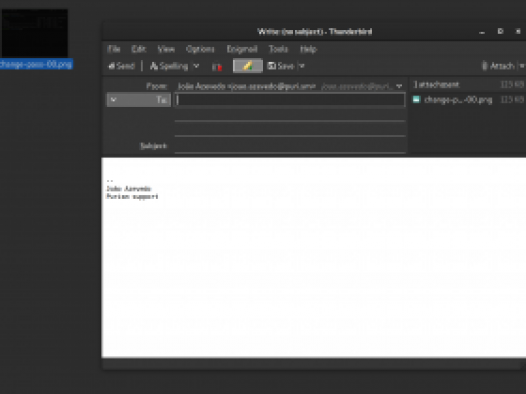Screen dimensions: 526x394
Task: Minimize the Thunderbird Write window
Action: (x=482, y=32)
